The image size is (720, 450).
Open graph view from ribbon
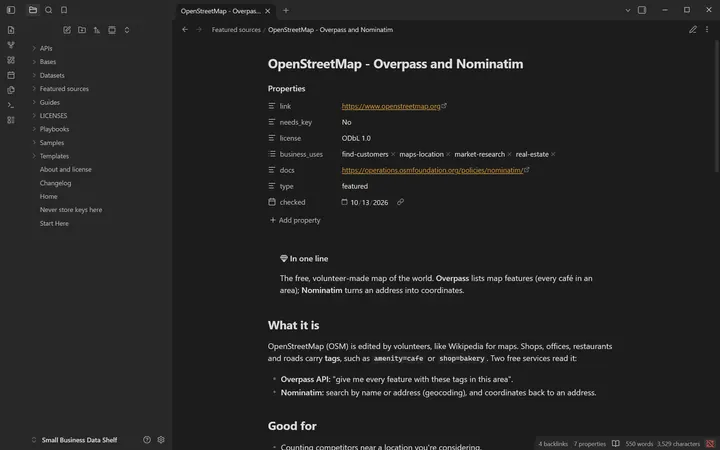click(11, 45)
